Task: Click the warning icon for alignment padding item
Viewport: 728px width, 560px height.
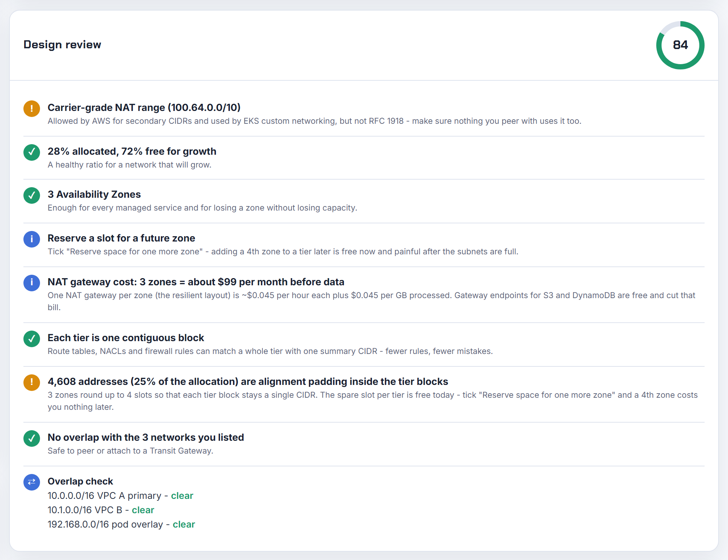Action: 32,383
